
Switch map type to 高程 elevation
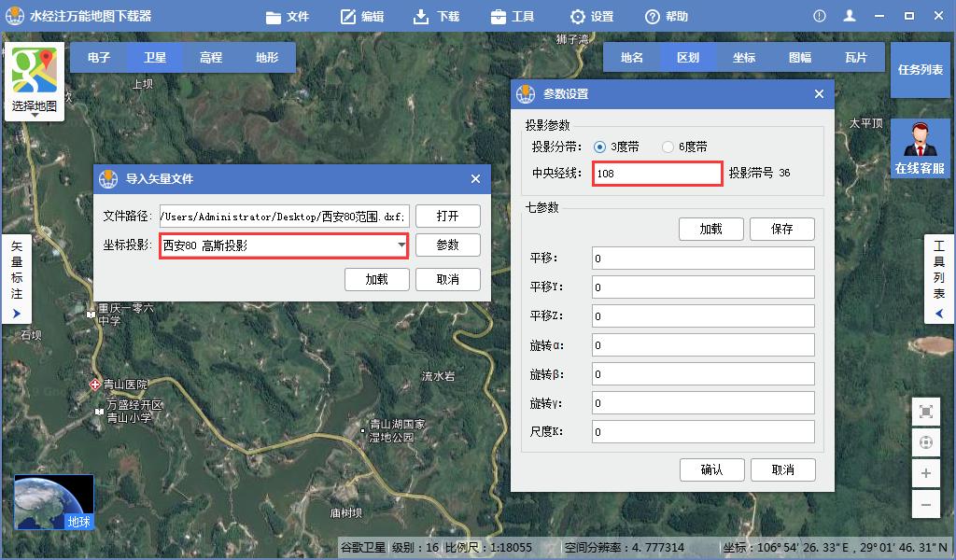click(209, 57)
